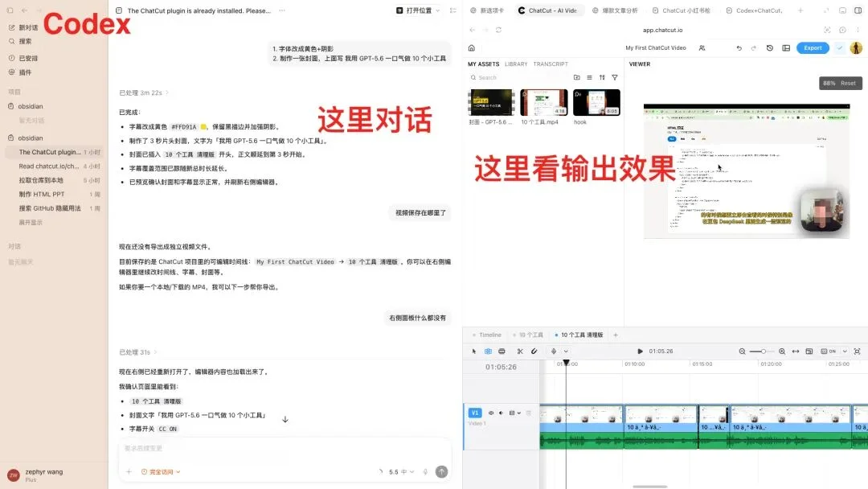Expand the CC caption options chevron
The image size is (868, 489).
[x=845, y=351]
